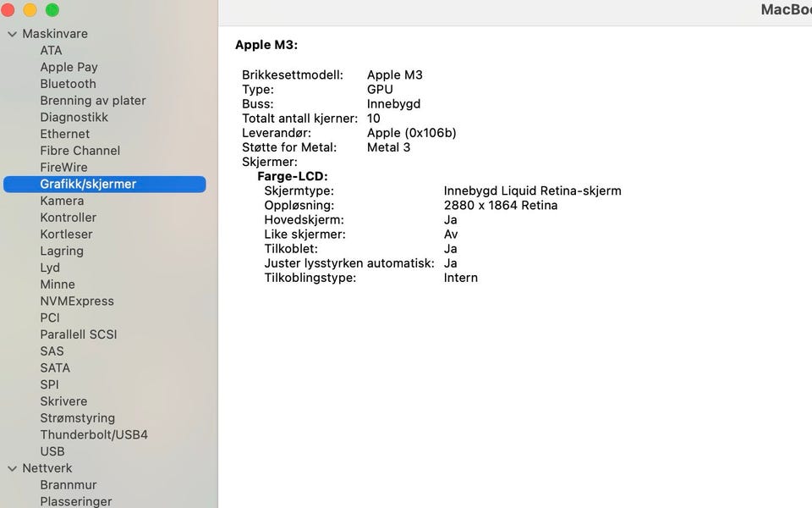Image resolution: width=812 pixels, height=508 pixels.
Task: Show Skrivere information
Action: pyautogui.click(x=63, y=401)
